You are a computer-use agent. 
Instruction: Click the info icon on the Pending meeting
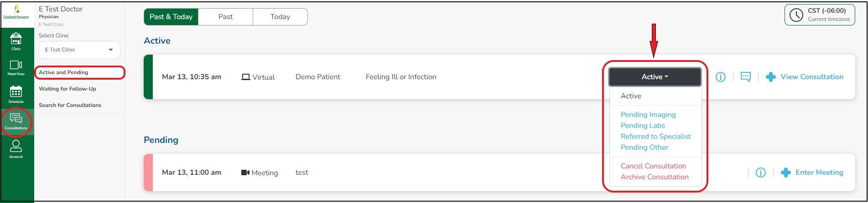[x=761, y=173]
